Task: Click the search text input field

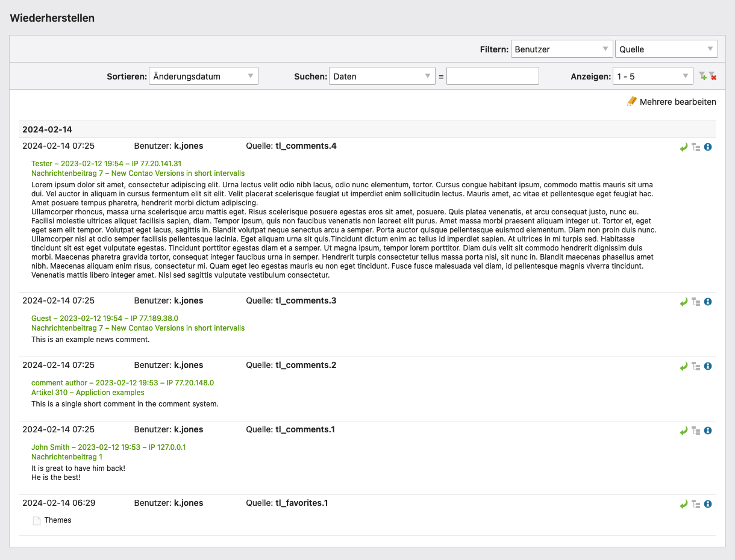Action: click(493, 76)
